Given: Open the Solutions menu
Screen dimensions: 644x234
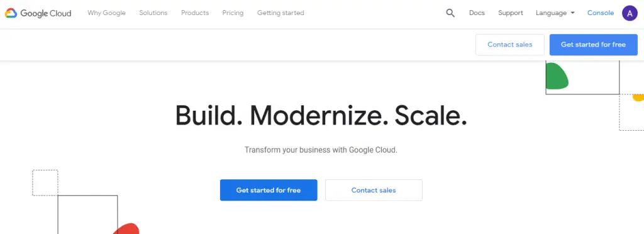Looking at the screenshot, I should coord(153,13).
